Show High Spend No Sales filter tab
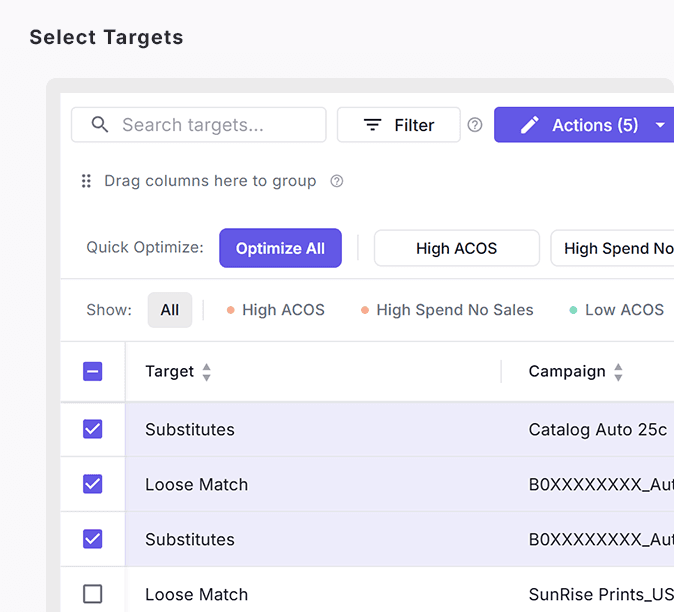674x612 pixels. (447, 310)
